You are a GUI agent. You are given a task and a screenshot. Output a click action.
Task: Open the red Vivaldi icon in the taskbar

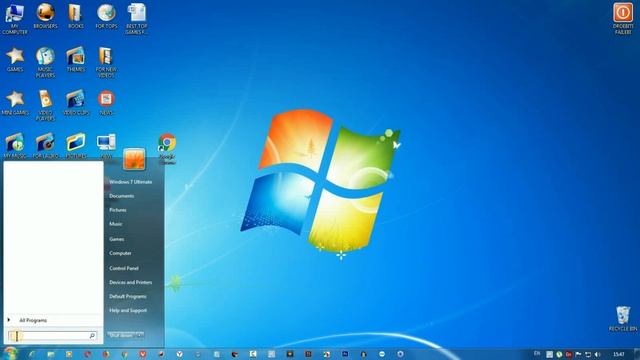pos(142,354)
